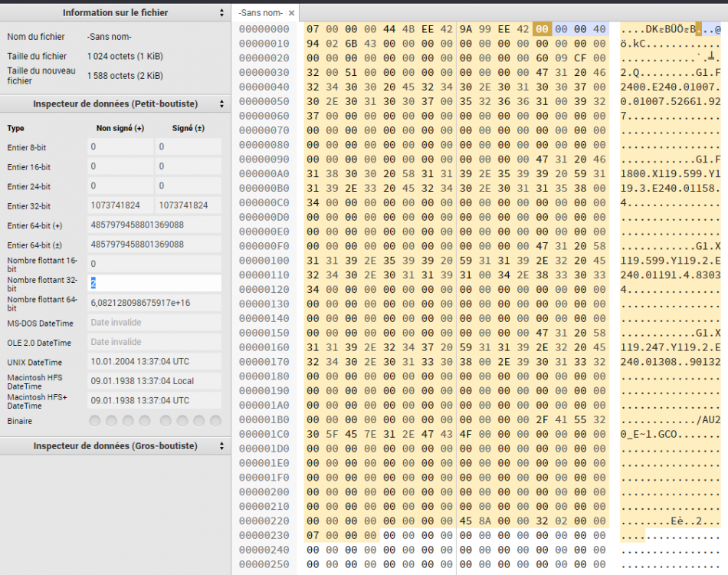Click the Nombre flottant 32-bit value field
728x575 pixels.
(x=154, y=283)
